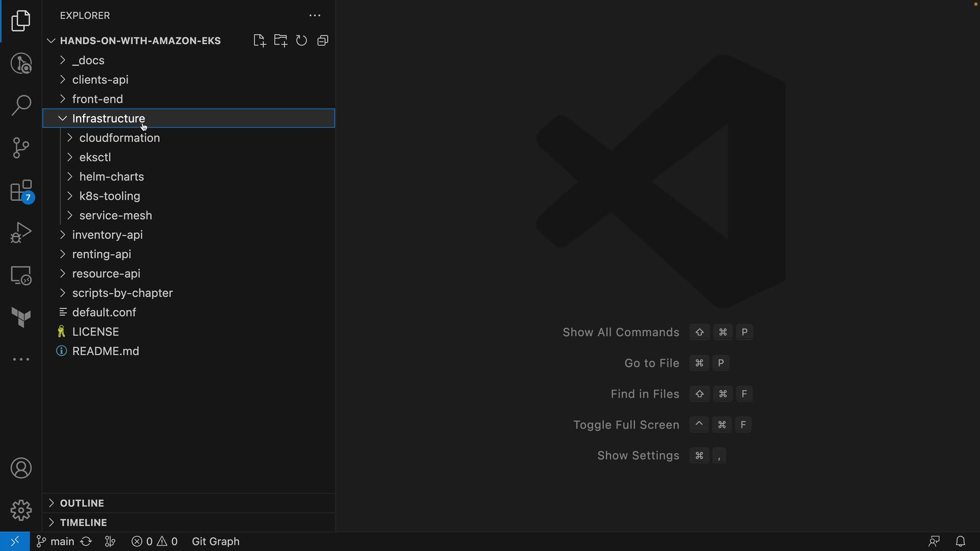
Task: Refresh the Explorer file tree
Action: (x=302, y=41)
